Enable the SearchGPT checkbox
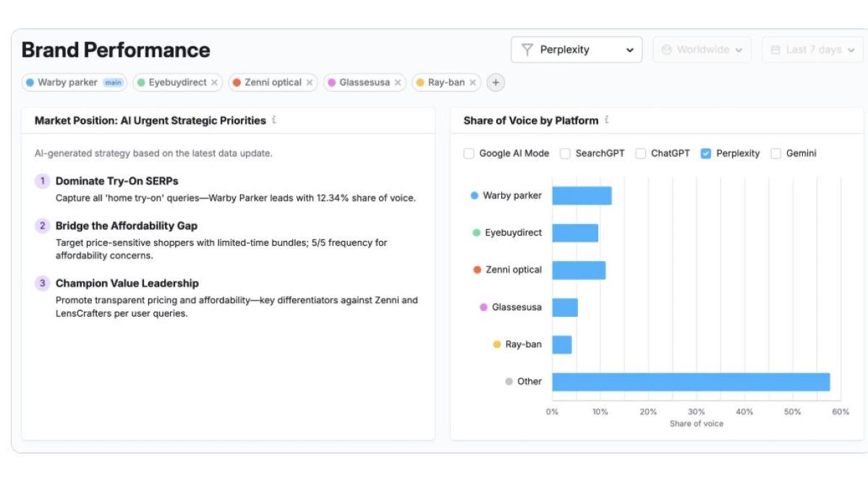The height and width of the screenshot is (489, 868). tap(565, 153)
